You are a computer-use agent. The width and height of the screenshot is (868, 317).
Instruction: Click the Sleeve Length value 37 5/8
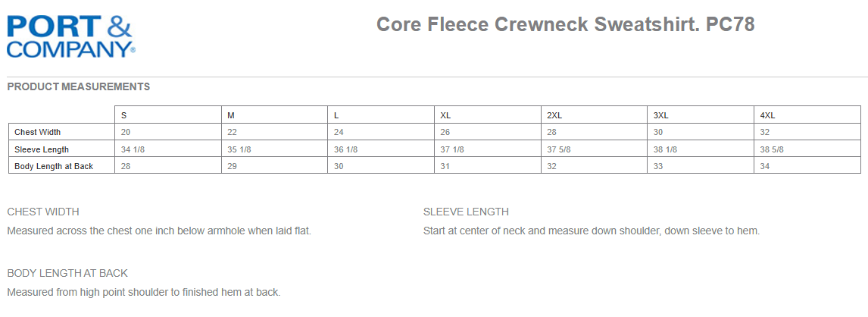pos(559,149)
